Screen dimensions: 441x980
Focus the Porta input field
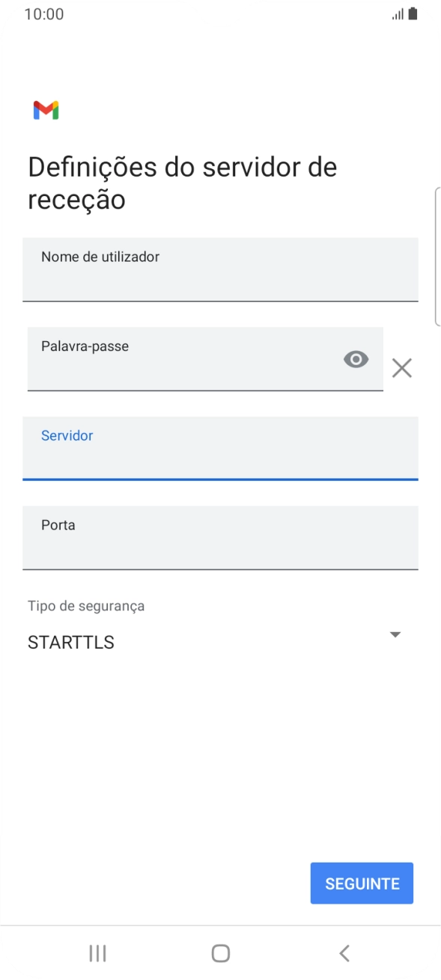click(220, 538)
